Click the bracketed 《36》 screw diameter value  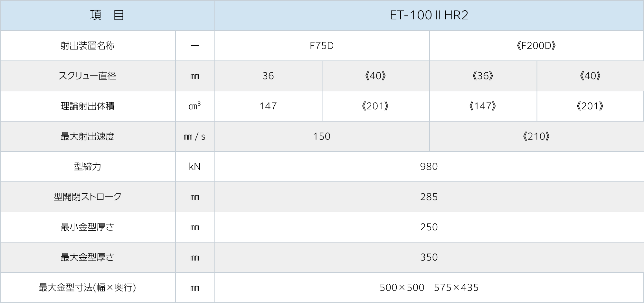pyautogui.click(x=483, y=76)
